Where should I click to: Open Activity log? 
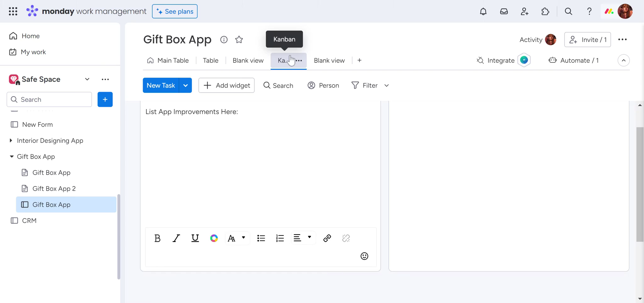pyautogui.click(x=537, y=40)
